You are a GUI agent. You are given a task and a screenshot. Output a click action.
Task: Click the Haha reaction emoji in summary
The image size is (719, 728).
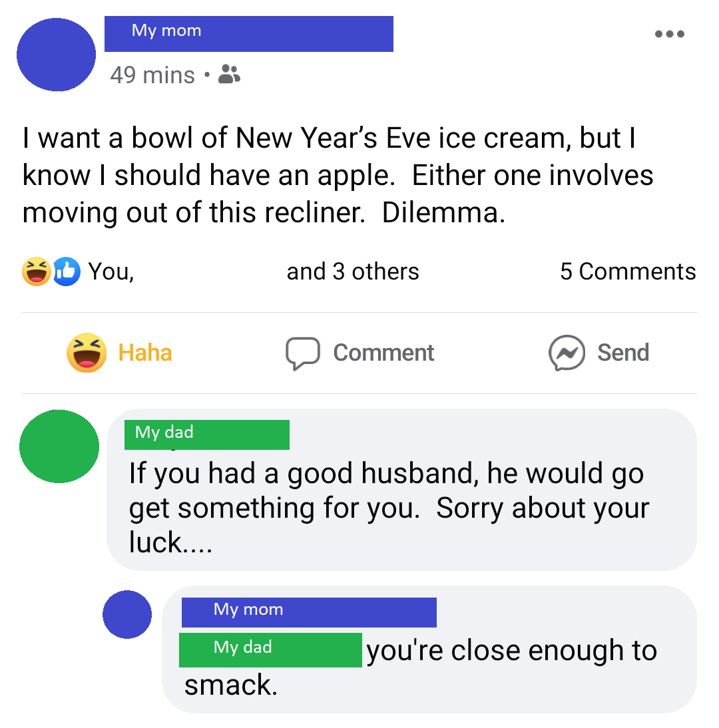pyautogui.click(x=36, y=271)
